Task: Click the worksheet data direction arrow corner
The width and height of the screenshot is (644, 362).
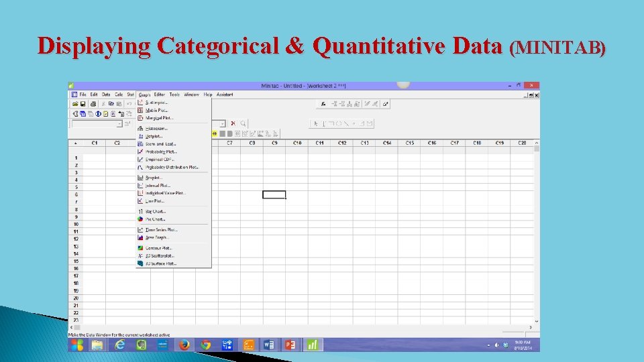Action: (x=76, y=143)
